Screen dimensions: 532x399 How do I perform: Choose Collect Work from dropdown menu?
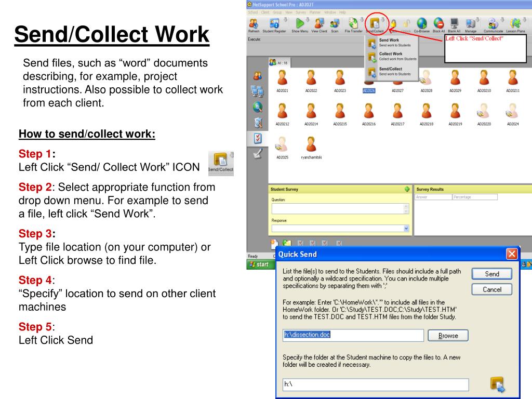(x=392, y=56)
